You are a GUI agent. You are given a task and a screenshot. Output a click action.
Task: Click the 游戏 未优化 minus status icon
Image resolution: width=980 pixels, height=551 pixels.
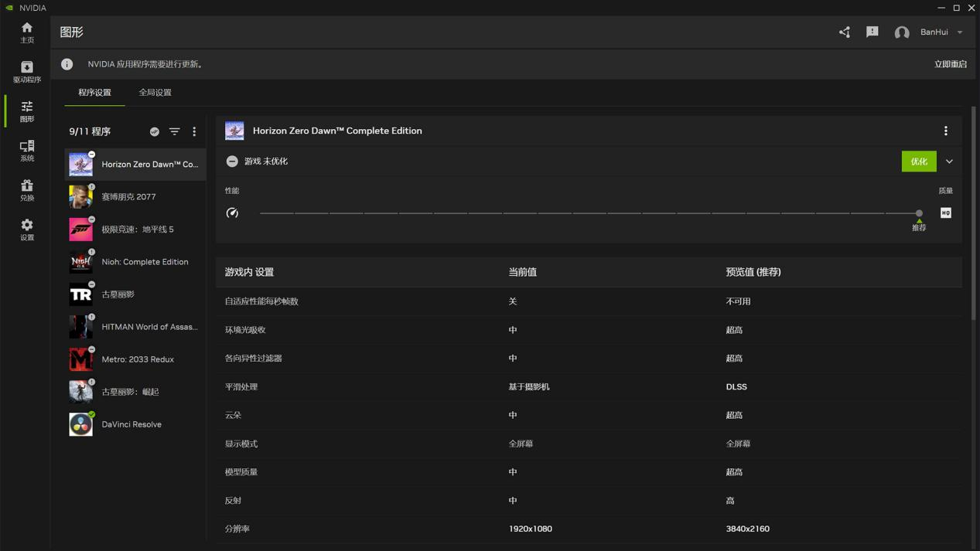pyautogui.click(x=232, y=162)
